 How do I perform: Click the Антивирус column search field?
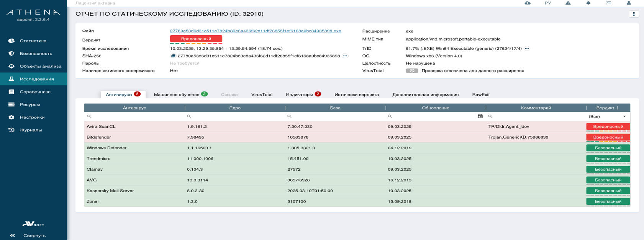[x=136, y=116]
